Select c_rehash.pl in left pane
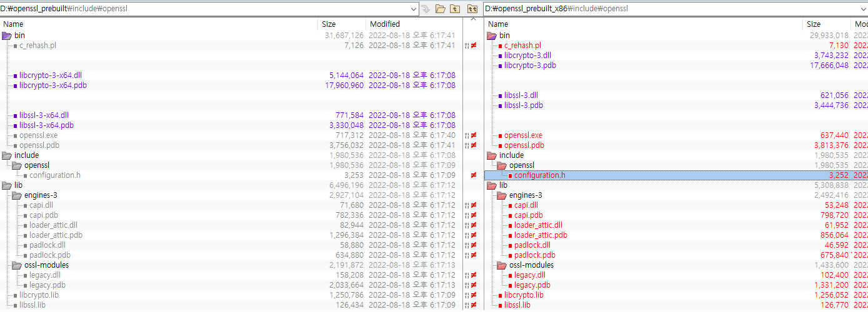The image size is (868, 312). click(37, 46)
